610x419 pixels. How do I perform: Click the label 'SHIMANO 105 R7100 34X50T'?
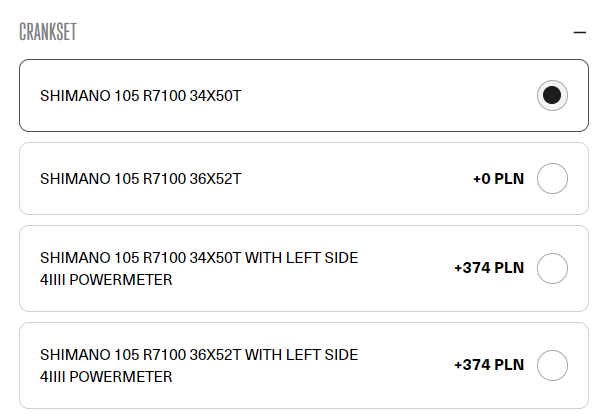click(x=141, y=96)
